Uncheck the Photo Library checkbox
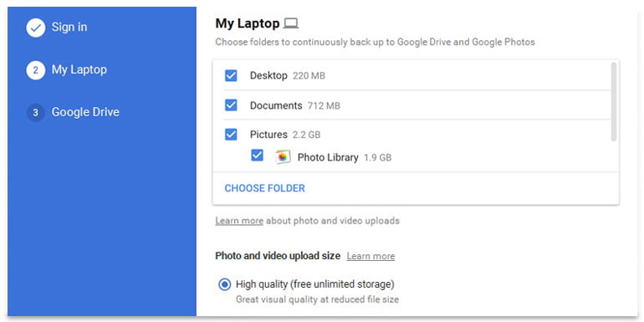The height and width of the screenshot is (322, 644). pyautogui.click(x=257, y=156)
